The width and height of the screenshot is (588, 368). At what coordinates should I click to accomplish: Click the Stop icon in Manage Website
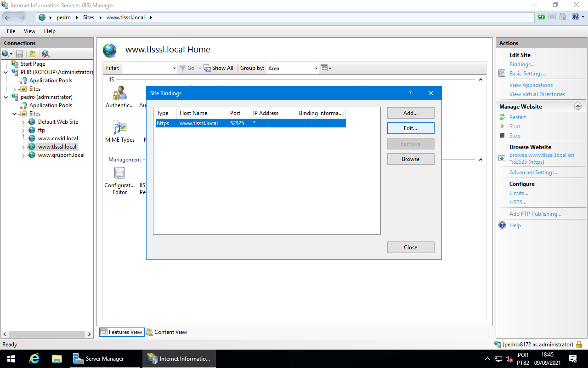click(x=502, y=136)
